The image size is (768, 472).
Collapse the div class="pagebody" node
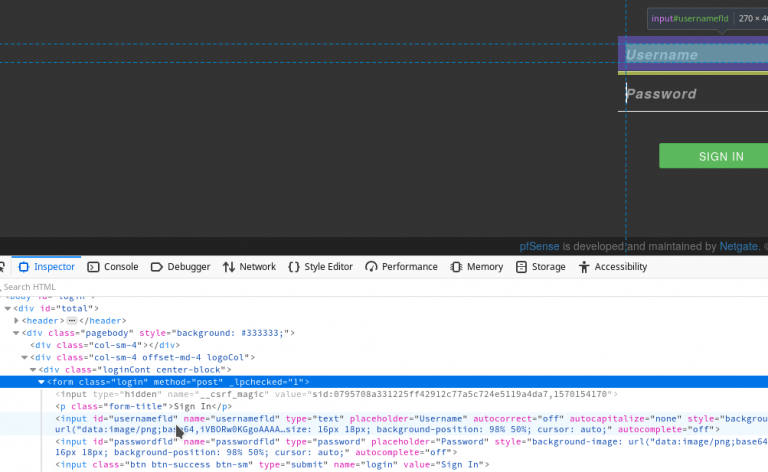[x=16, y=333]
